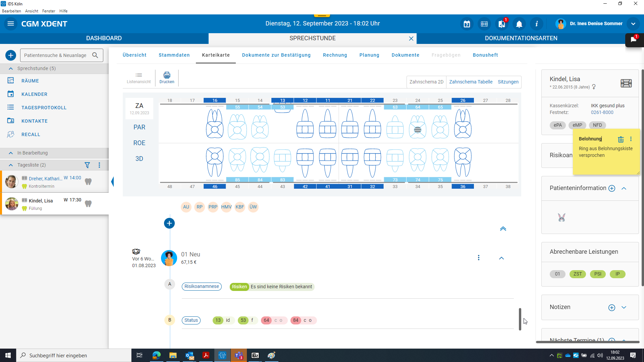Image resolution: width=644 pixels, height=362 pixels.
Task: Click the search magnifier icon
Action: coord(95,55)
